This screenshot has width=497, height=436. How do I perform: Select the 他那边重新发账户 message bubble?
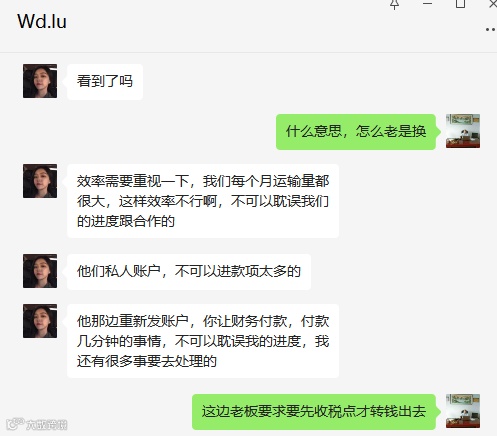click(203, 341)
